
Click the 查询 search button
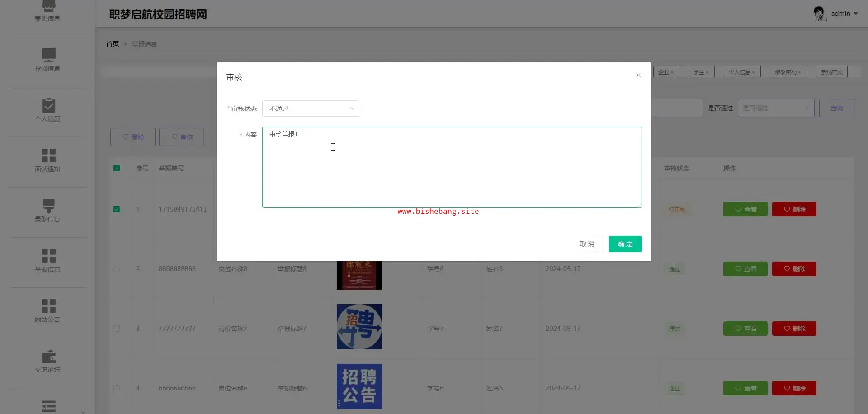(x=836, y=108)
